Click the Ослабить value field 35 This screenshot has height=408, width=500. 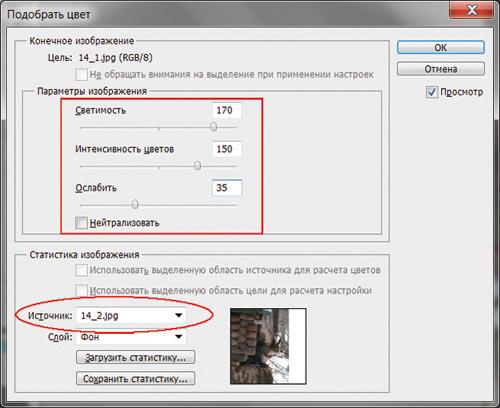coord(227,188)
